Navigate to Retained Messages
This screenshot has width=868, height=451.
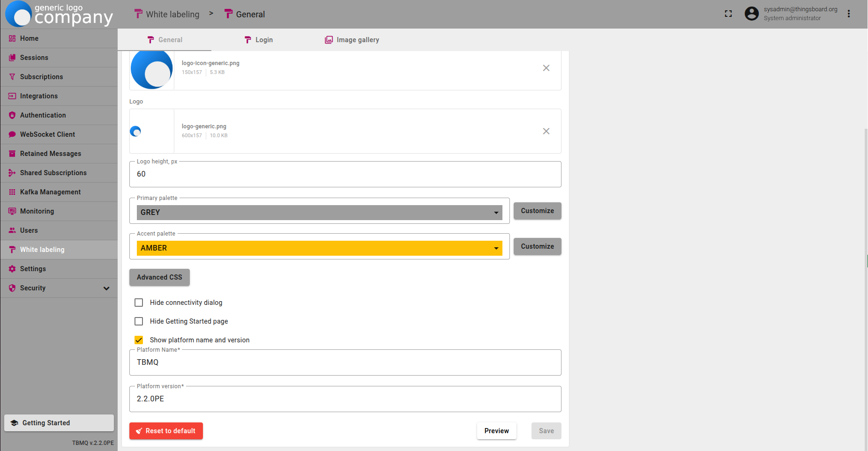(x=50, y=154)
